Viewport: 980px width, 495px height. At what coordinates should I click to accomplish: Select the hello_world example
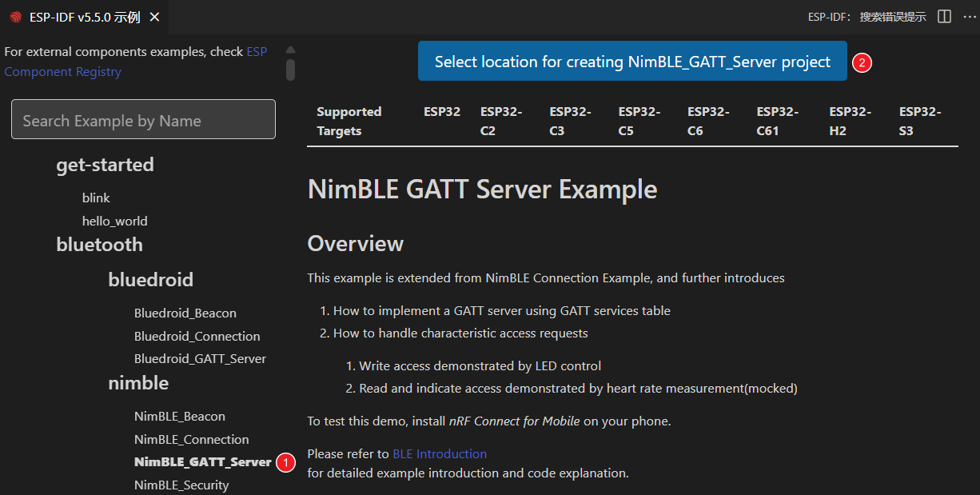(x=114, y=221)
